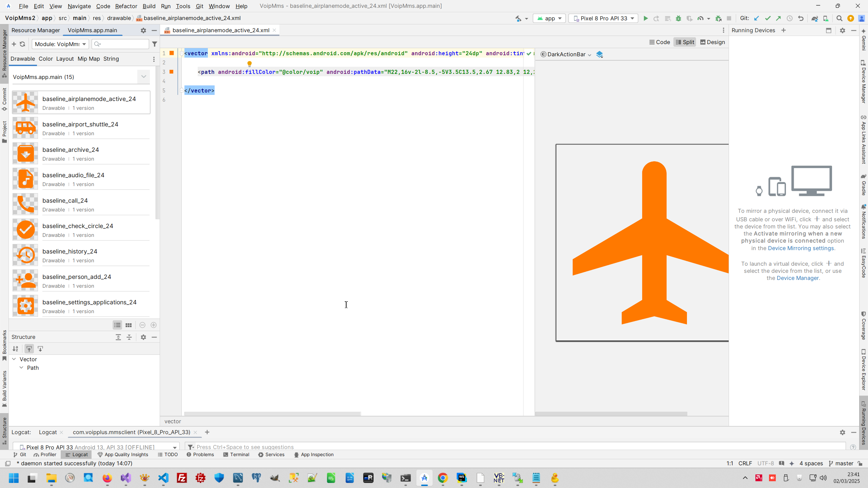Click the Run app play button
Screen dimensions: 868x488
pos(646,18)
